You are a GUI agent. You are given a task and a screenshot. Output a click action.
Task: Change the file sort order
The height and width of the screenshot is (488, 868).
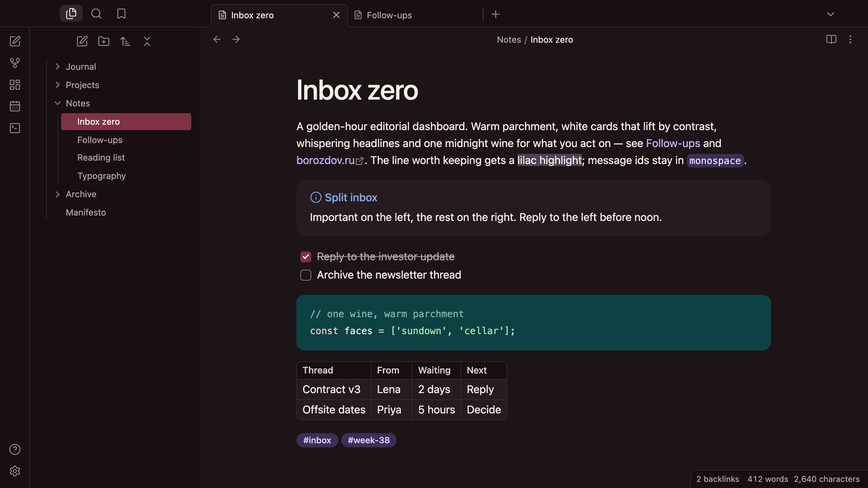(x=125, y=41)
